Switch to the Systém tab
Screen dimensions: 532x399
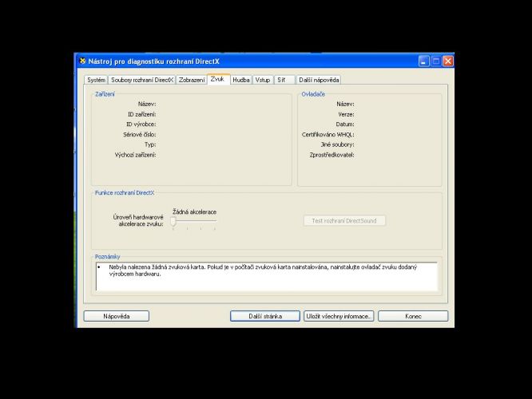coord(96,80)
